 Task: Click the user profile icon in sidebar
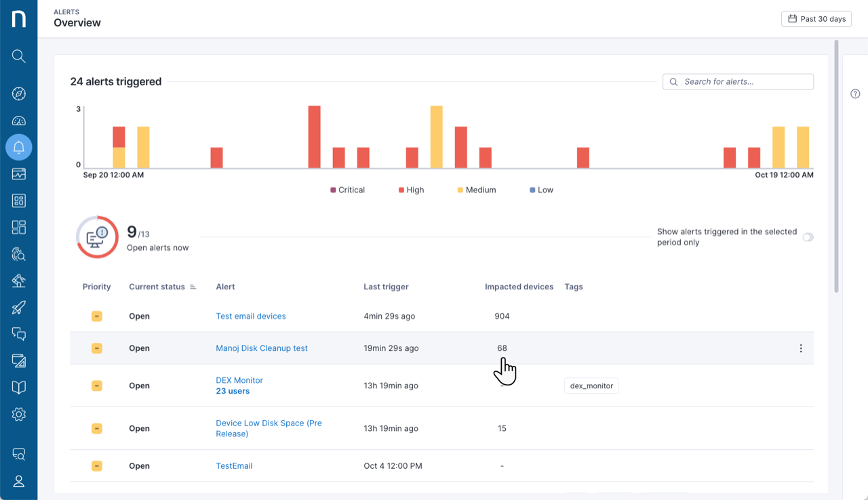(18, 481)
